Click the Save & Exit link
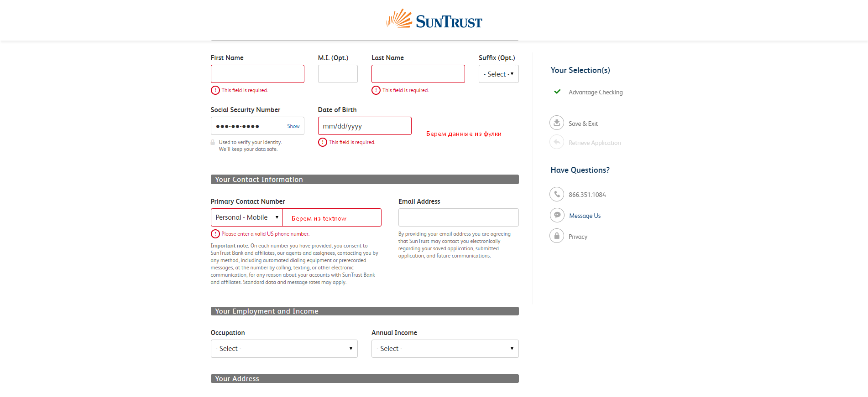The image size is (868, 397). tap(583, 124)
